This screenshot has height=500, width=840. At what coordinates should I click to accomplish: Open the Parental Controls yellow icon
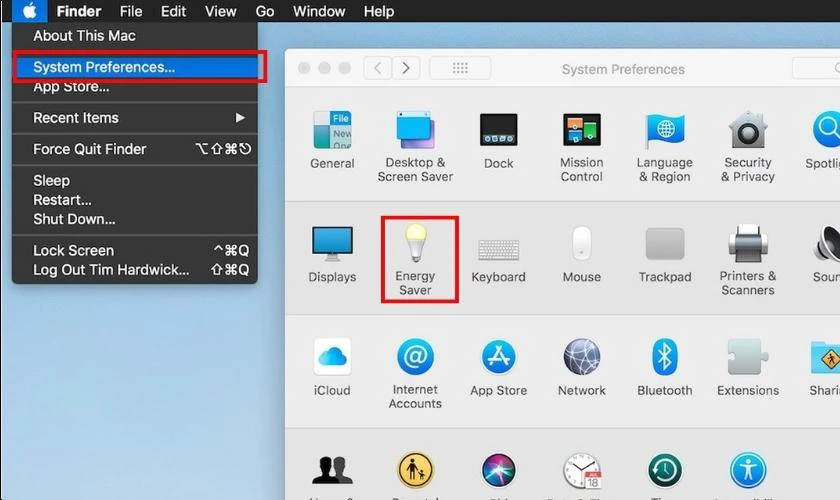(415, 472)
